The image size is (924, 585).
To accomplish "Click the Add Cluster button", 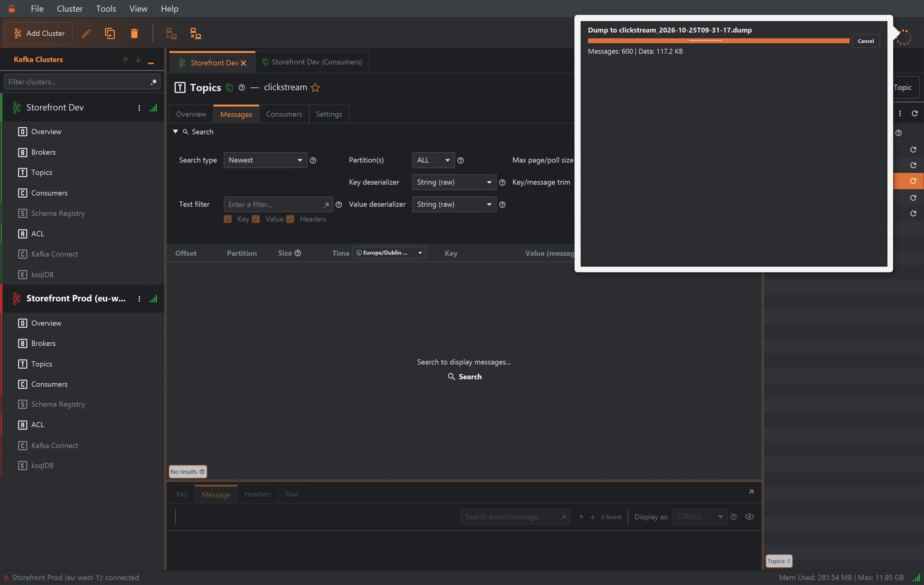I will (x=38, y=33).
